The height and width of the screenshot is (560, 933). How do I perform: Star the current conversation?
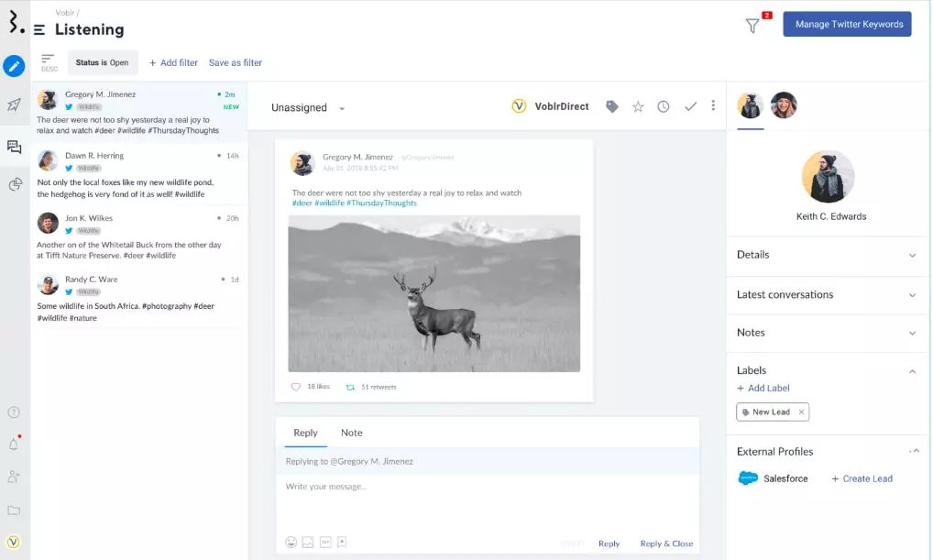(x=638, y=107)
